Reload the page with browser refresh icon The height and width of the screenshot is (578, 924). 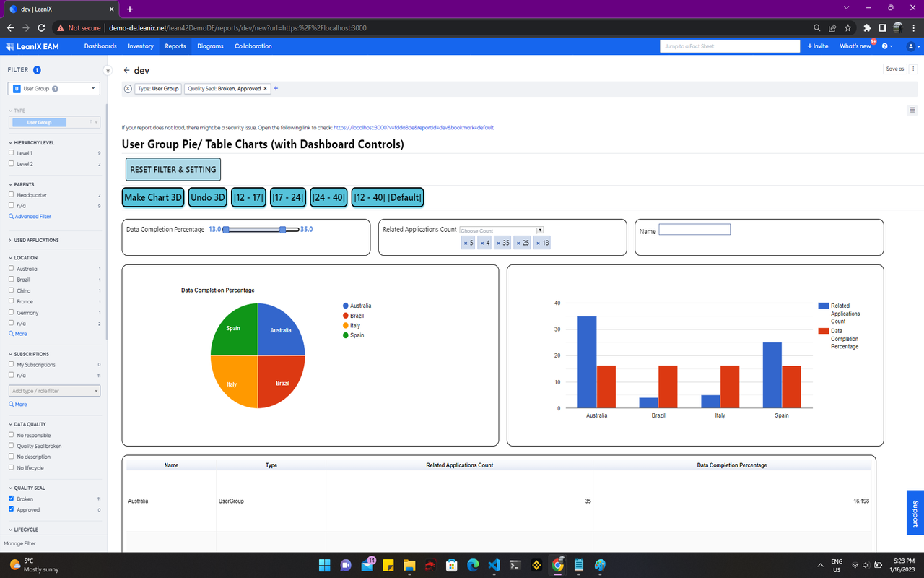[42, 28]
